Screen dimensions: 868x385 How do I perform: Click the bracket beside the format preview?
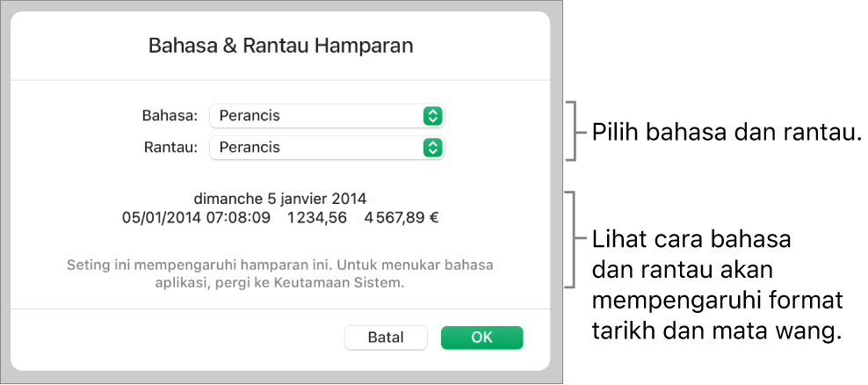point(571,239)
